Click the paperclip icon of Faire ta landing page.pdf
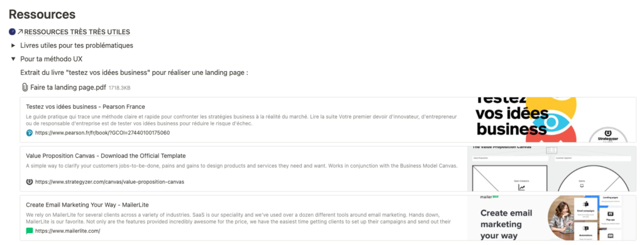 click(x=25, y=88)
